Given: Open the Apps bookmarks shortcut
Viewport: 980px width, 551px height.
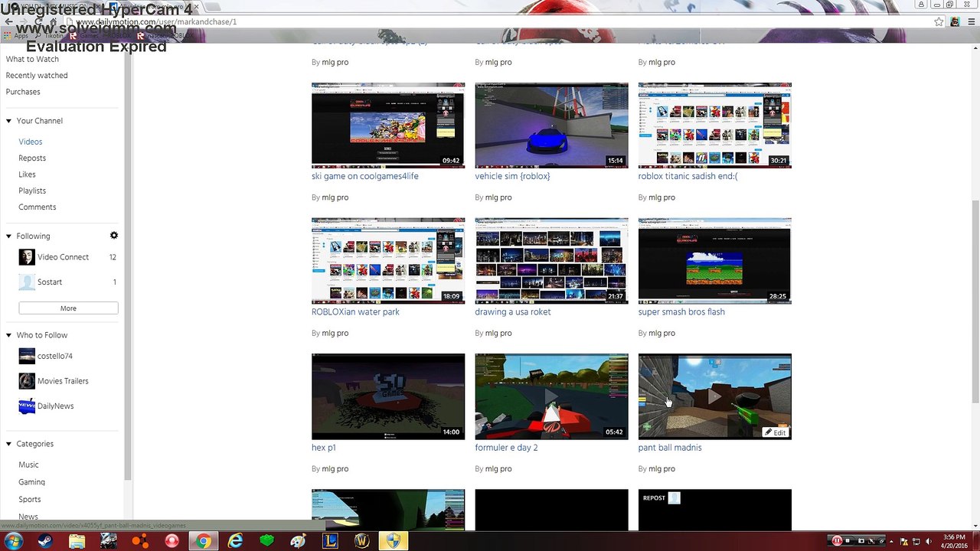Looking at the screenshot, I should [15, 36].
